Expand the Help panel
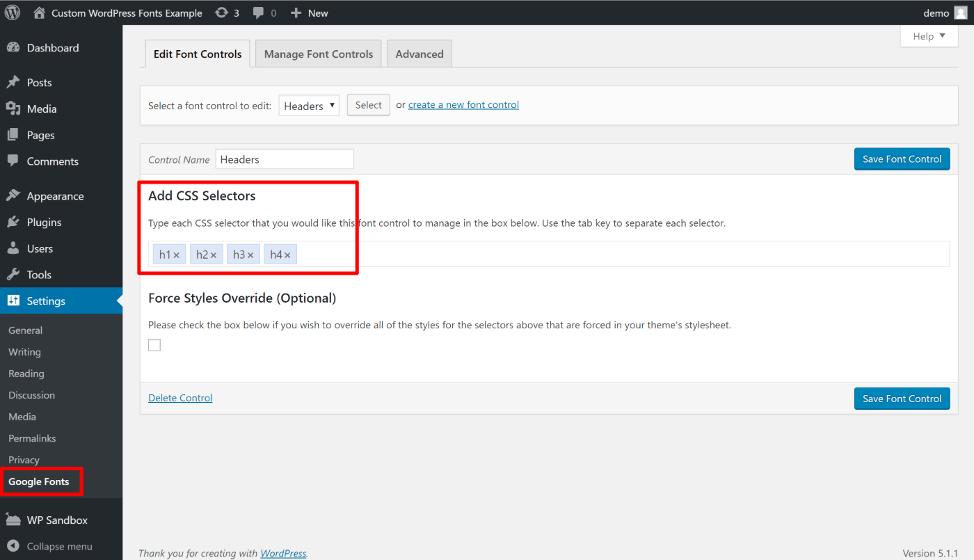974x560 pixels. click(x=928, y=35)
